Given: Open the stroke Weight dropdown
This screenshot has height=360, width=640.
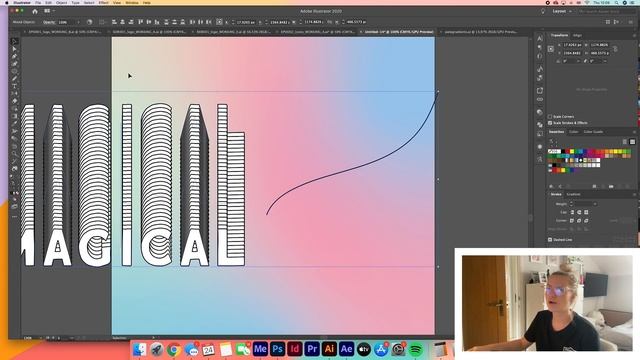Looking at the screenshot, I should [x=595, y=204].
